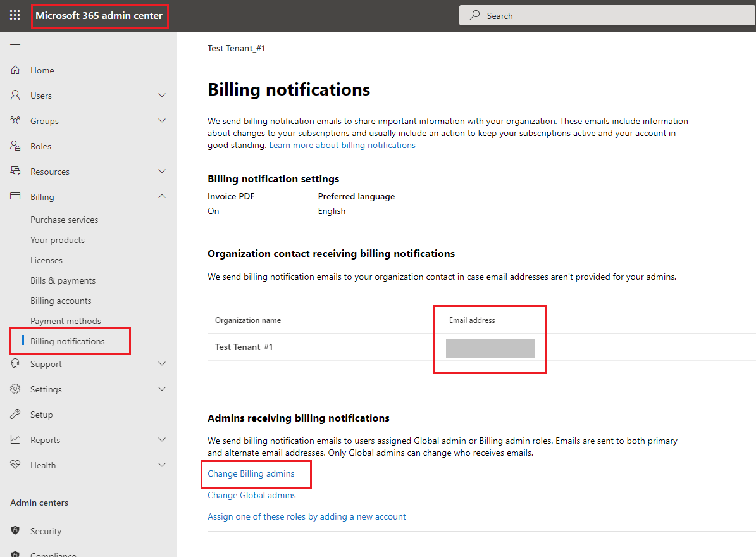This screenshot has width=756, height=557.
Task: Click the Settings gear icon
Action: pos(15,389)
